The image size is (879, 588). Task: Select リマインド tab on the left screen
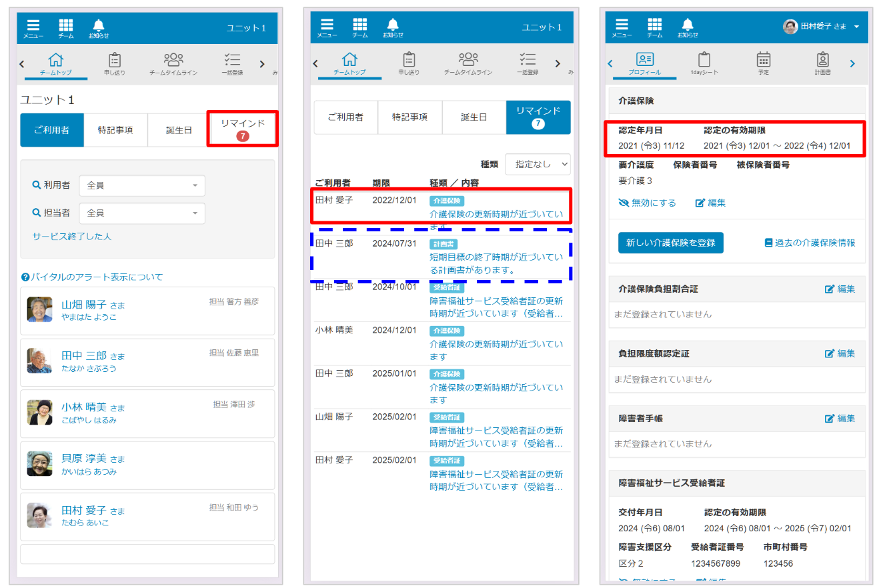click(243, 129)
